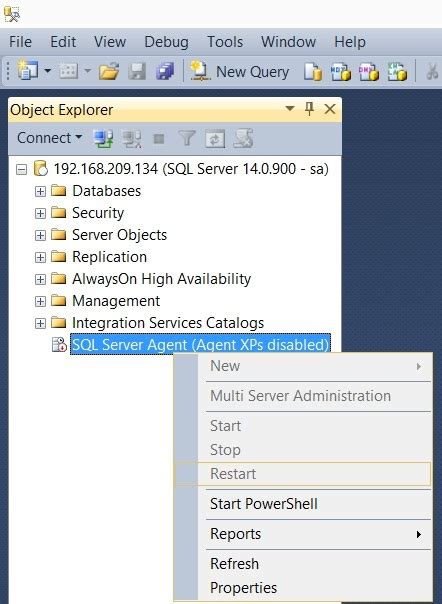Expand the Databases folder

40,191
